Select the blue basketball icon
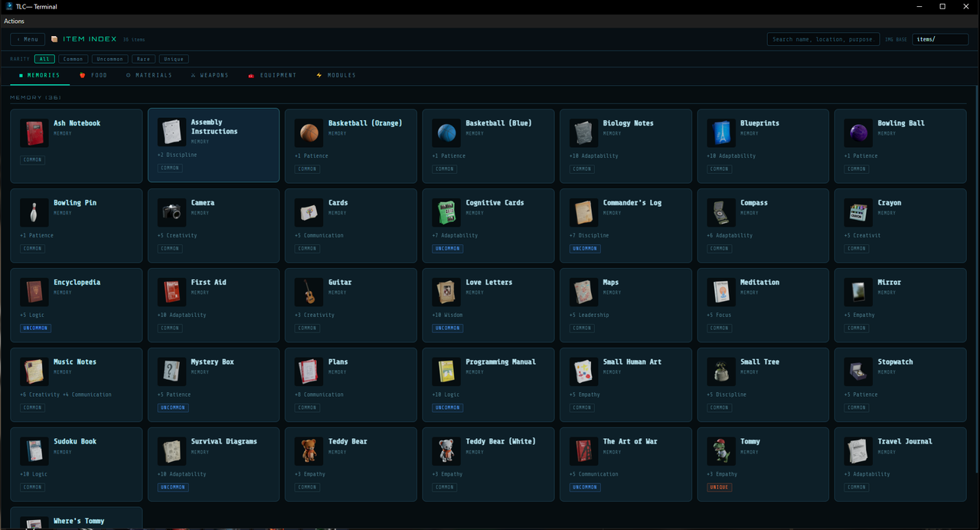The width and height of the screenshot is (980, 530). (446, 133)
